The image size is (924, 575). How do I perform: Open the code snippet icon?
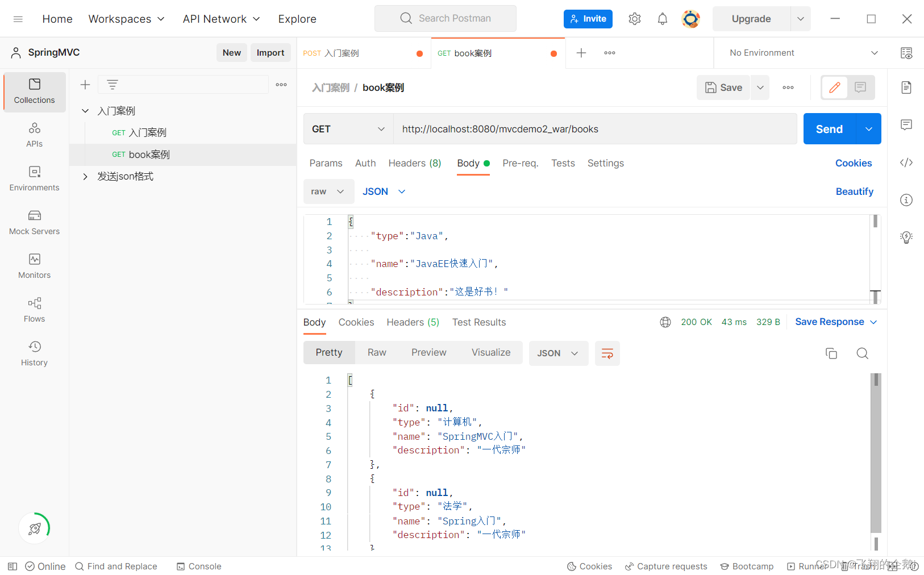(906, 163)
